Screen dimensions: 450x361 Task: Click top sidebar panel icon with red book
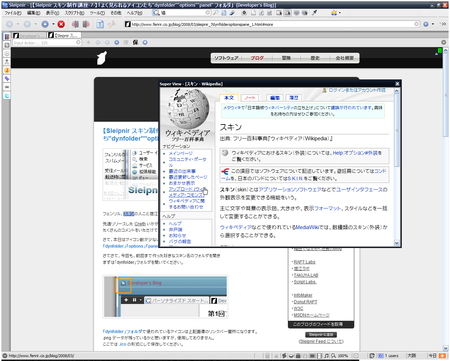(x=7, y=37)
